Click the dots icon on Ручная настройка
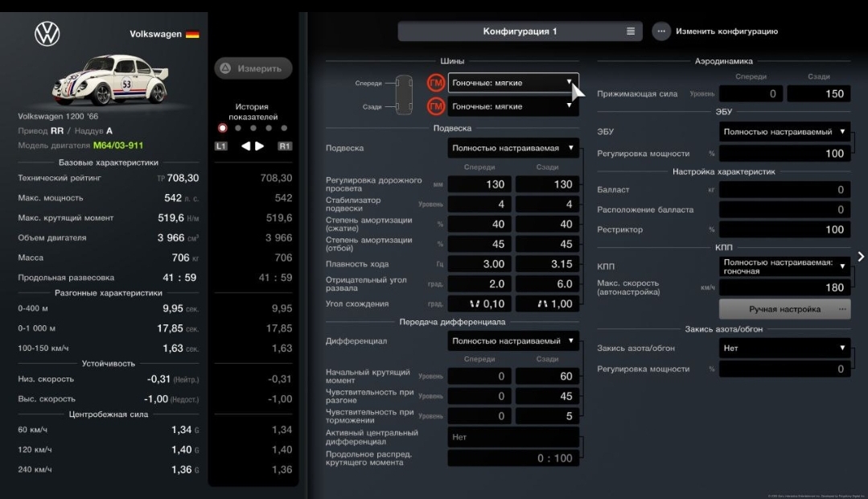The height and width of the screenshot is (499, 868). click(x=842, y=310)
